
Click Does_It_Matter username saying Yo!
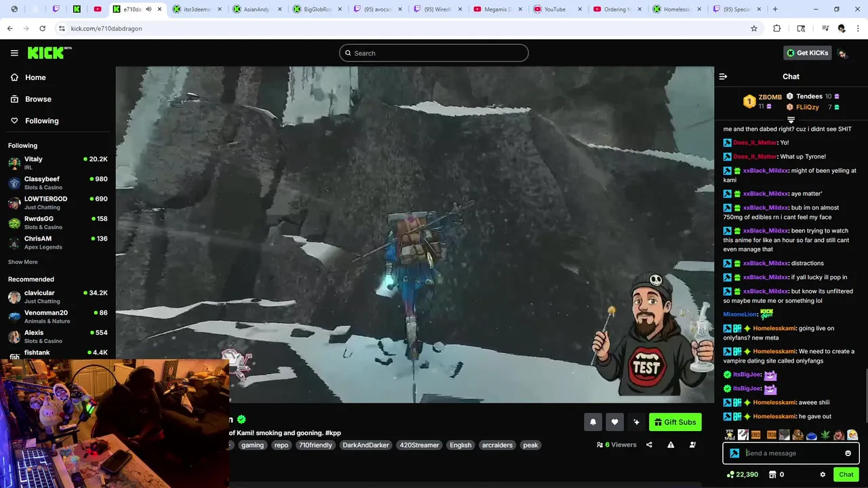755,142
